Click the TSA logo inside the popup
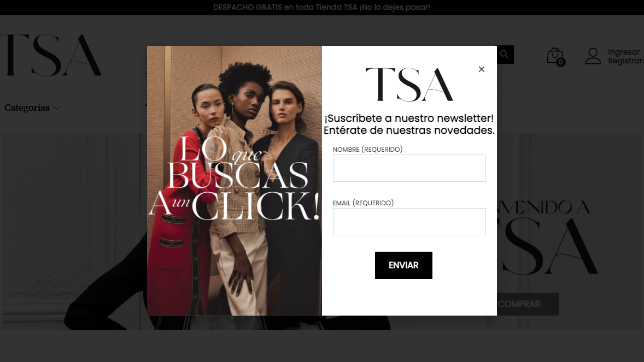The width and height of the screenshot is (644, 362). point(409,85)
